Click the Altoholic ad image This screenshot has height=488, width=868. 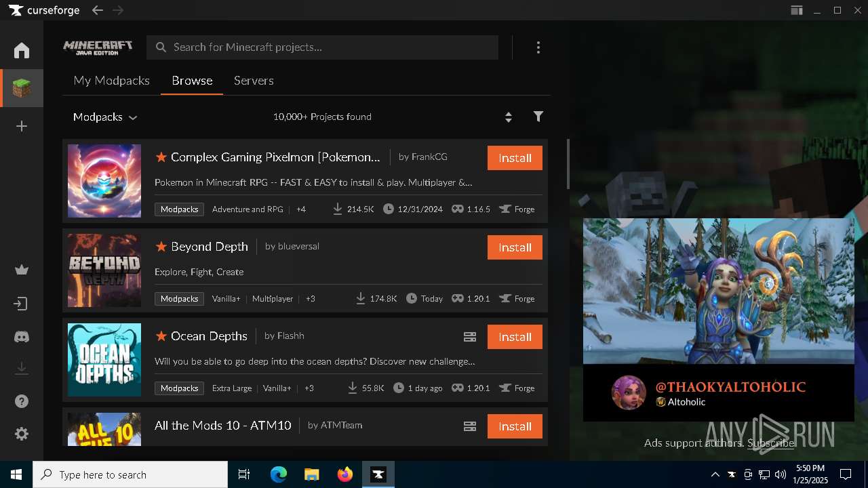point(719,291)
